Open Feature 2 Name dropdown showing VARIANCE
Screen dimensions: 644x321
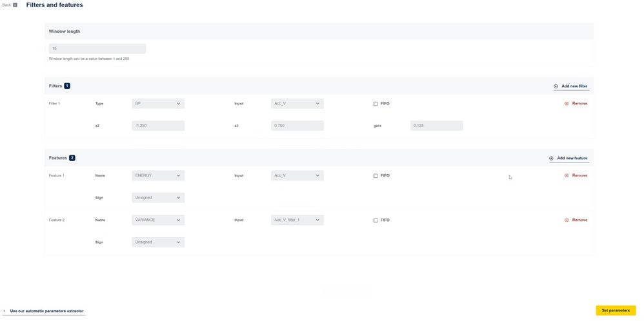click(x=158, y=220)
